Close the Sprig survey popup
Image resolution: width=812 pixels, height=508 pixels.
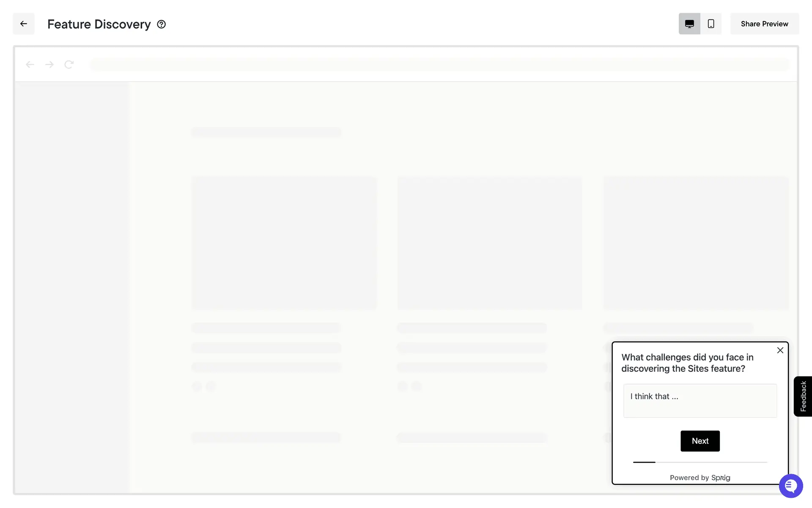[780, 350]
